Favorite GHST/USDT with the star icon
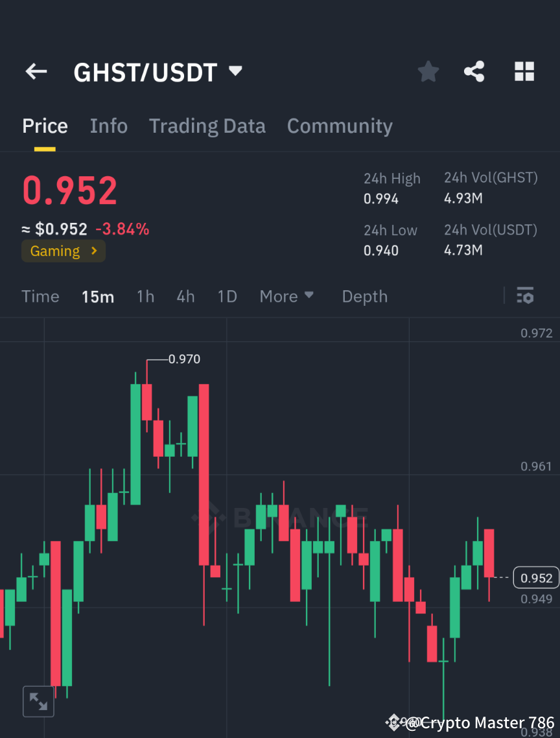This screenshot has height=738, width=560. tap(428, 71)
